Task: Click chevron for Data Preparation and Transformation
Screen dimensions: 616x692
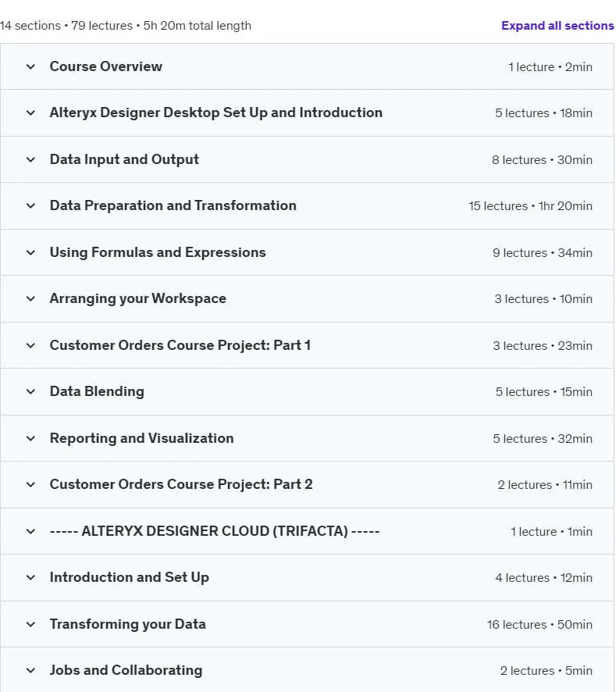Action: pyautogui.click(x=30, y=205)
